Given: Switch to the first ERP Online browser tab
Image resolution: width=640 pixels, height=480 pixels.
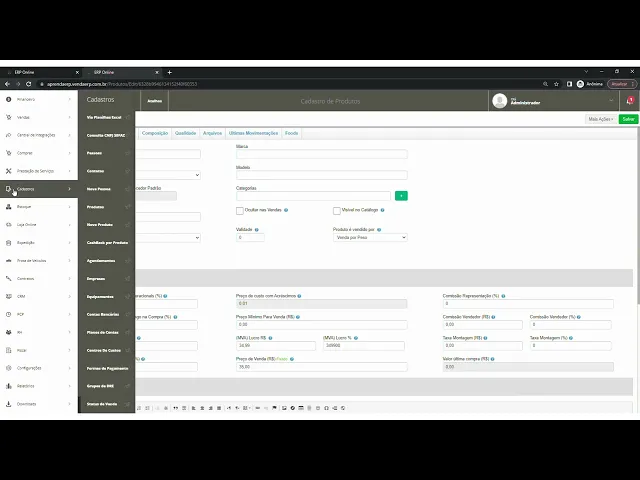Looking at the screenshot, I should (41, 72).
